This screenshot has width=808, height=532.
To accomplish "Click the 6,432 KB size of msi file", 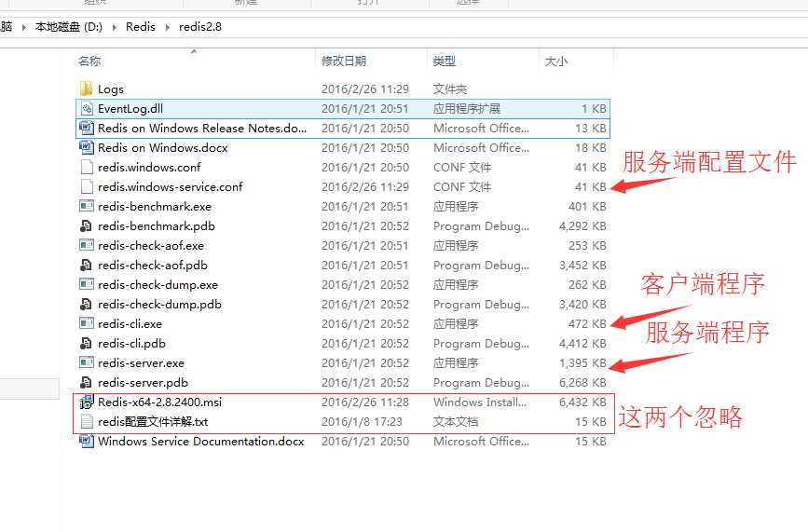I will click(582, 402).
